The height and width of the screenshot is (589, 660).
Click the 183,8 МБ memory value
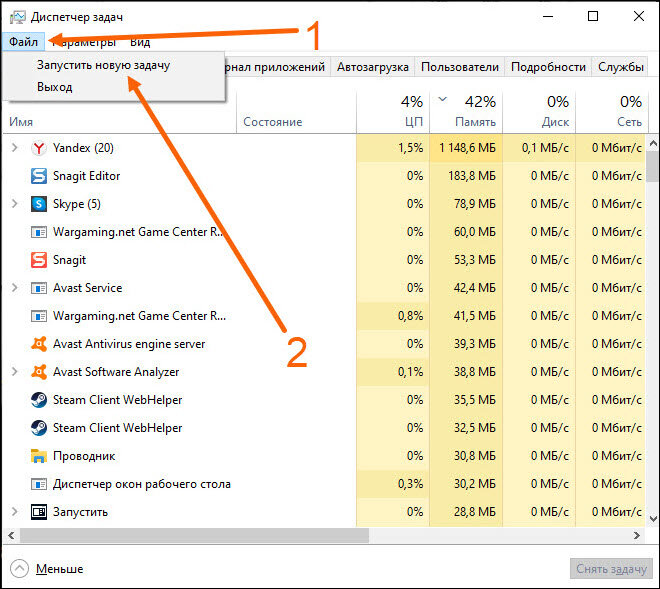(x=472, y=176)
